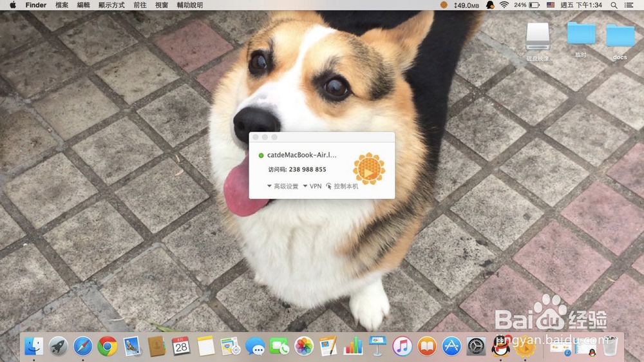Launch Safari from the Dock
644x362 pixels.
click(x=83, y=346)
